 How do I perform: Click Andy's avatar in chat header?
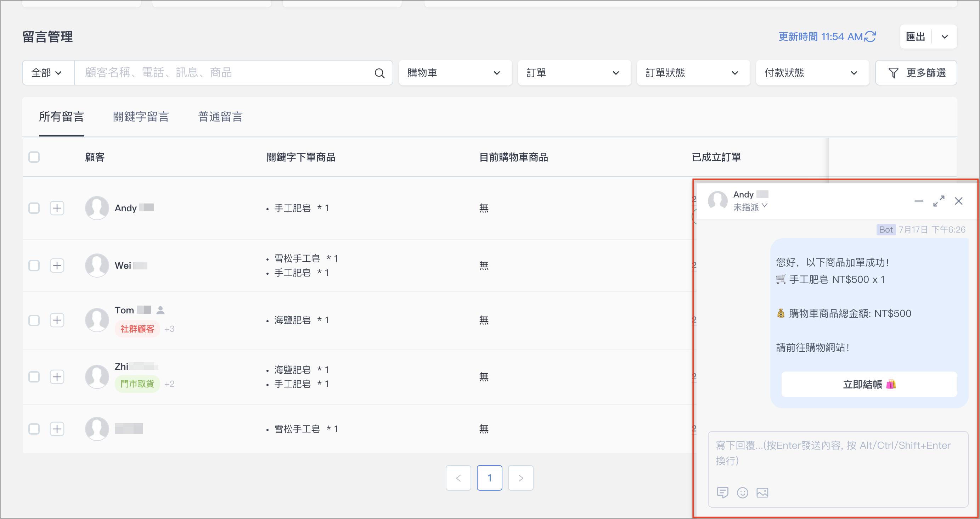[717, 200]
